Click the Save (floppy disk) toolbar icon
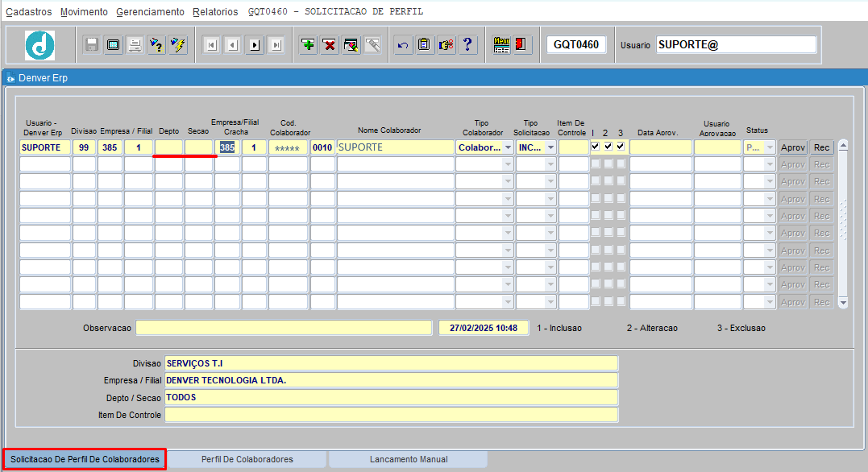The image size is (868, 472). (92, 45)
